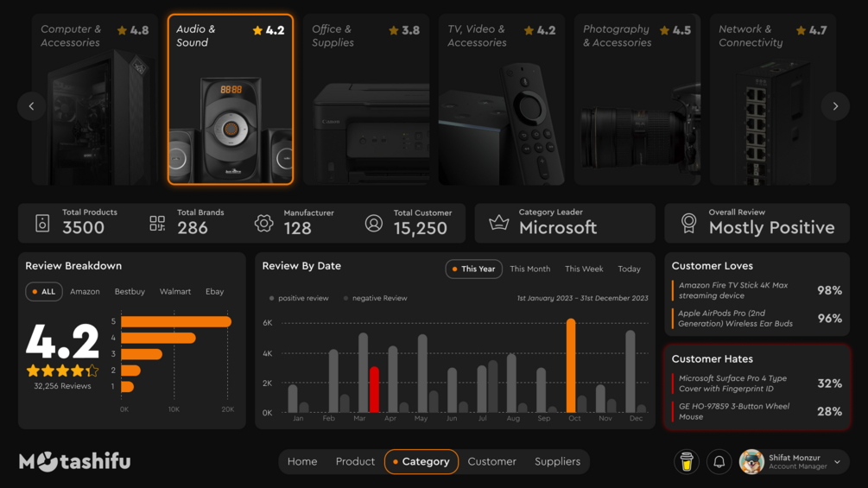Click the Total Products icon
Image resolution: width=868 pixels, height=488 pixels.
pos(42,223)
